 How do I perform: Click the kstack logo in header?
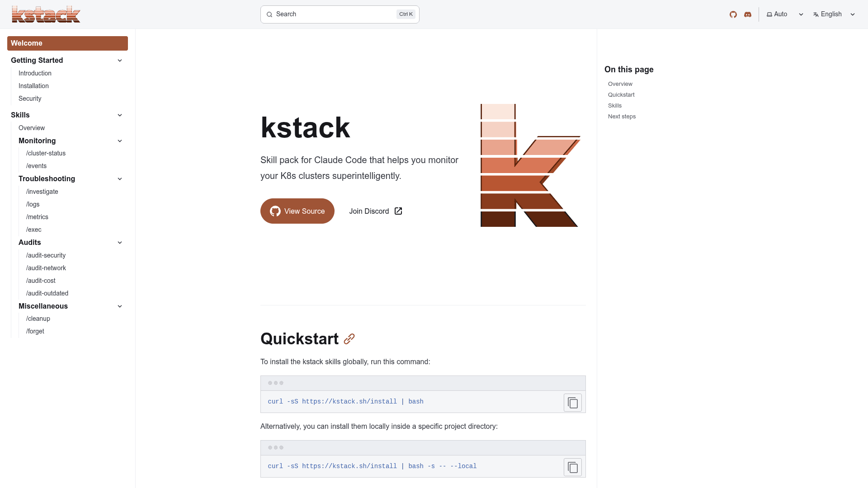(x=46, y=14)
